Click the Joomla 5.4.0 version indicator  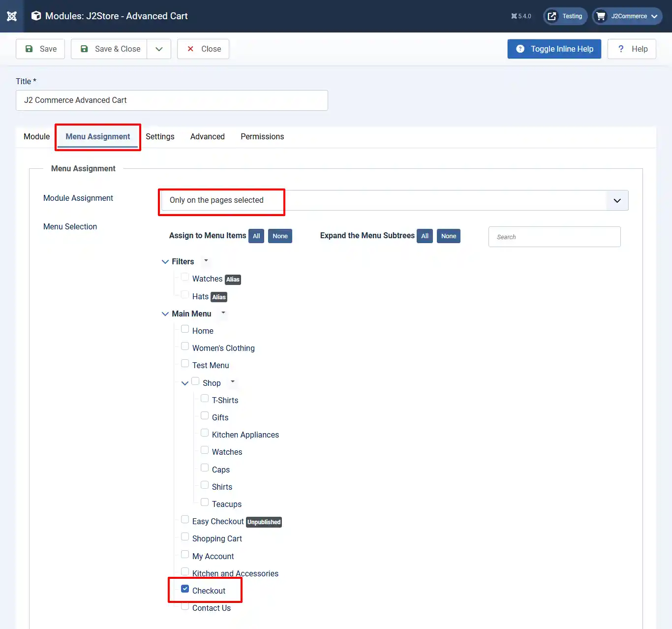521,16
